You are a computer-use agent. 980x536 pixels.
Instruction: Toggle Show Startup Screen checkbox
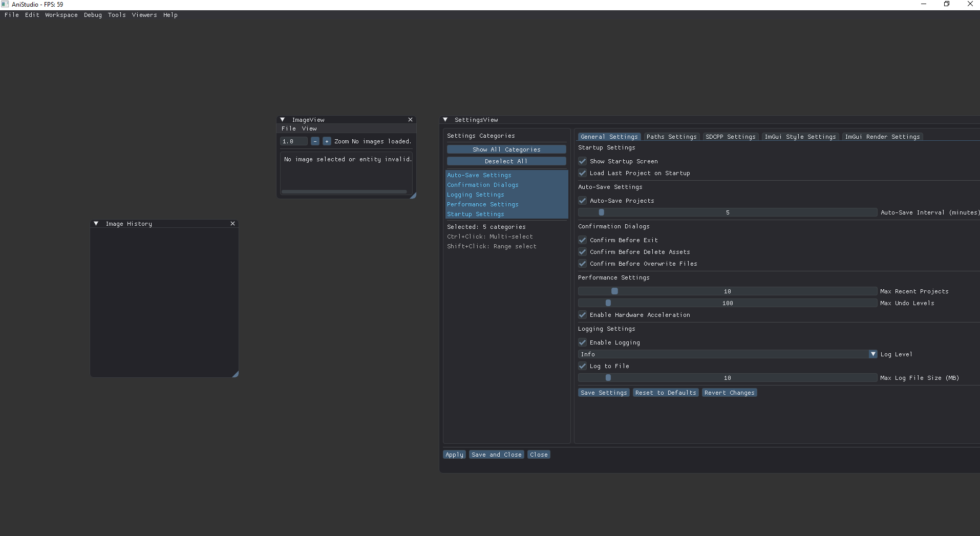(583, 161)
